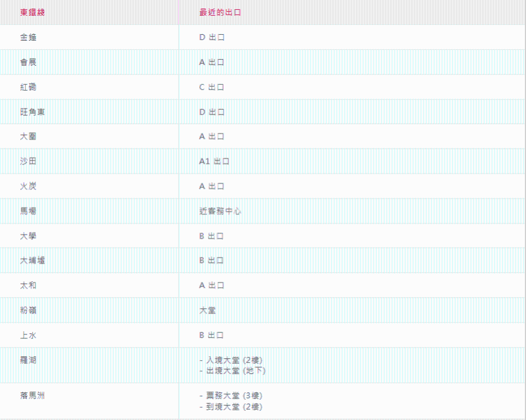This screenshot has height=420, width=526.
Task: Click the 羅湖 station cell
Action: click(x=28, y=360)
